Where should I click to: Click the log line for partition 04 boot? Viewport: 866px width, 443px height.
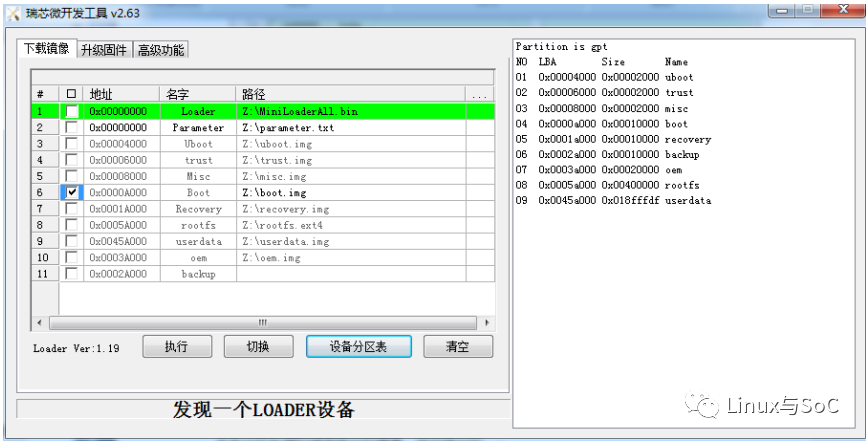[x=601, y=124]
